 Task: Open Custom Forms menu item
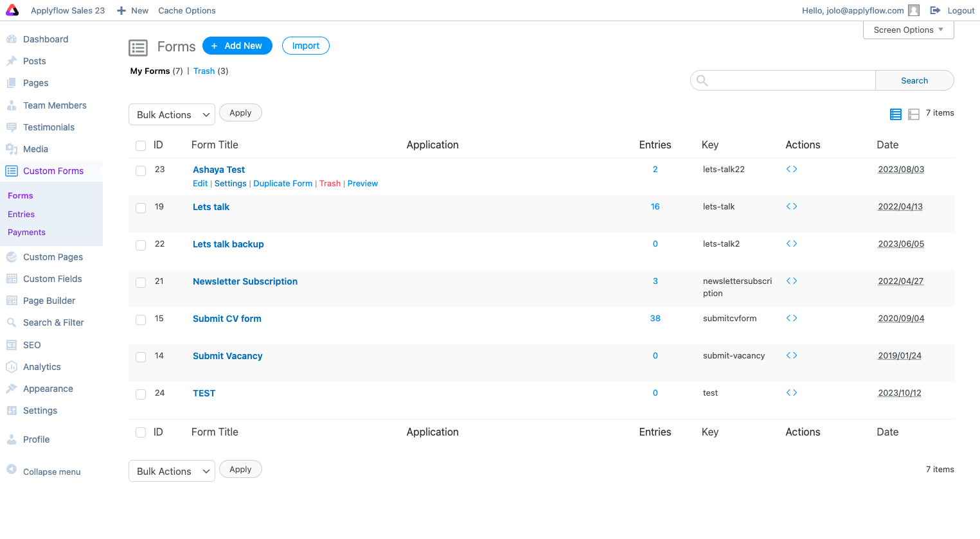pyautogui.click(x=51, y=171)
